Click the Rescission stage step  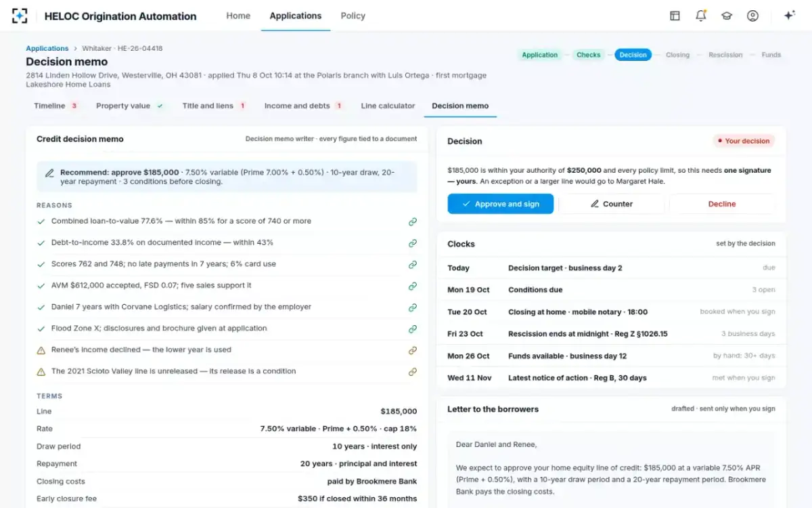pyautogui.click(x=725, y=55)
